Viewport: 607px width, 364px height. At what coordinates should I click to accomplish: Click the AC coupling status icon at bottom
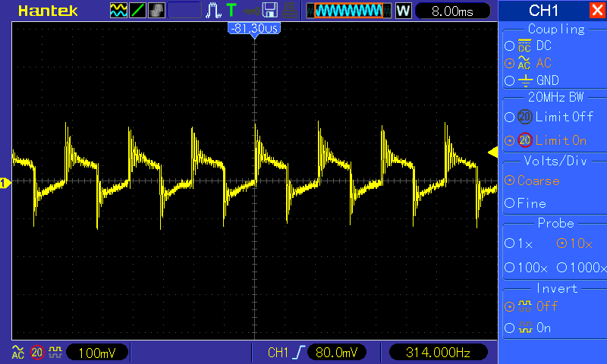pyautogui.click(x=17, y=353)
